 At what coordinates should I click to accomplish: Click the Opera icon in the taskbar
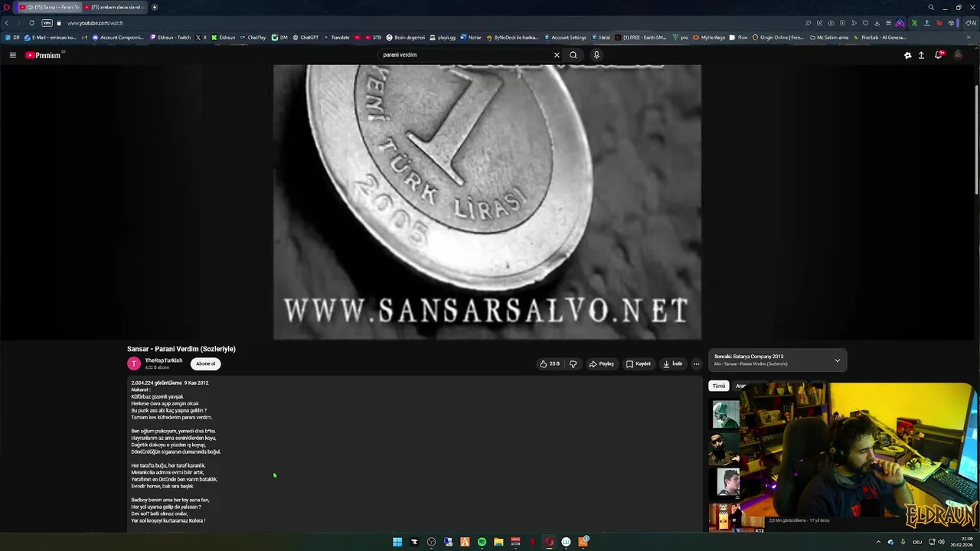(549, 542)
